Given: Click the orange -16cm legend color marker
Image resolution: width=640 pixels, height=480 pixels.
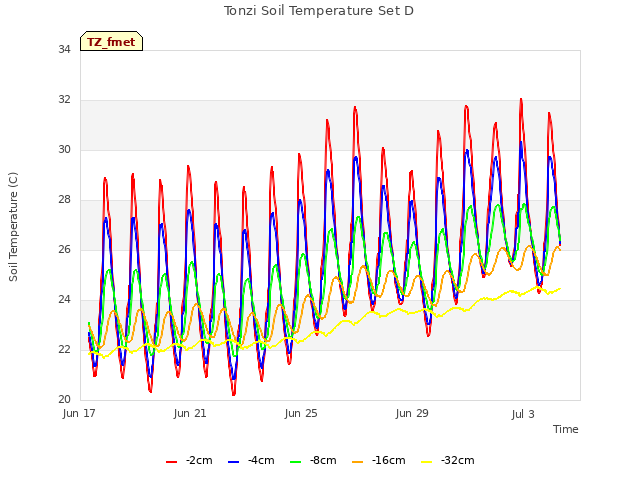Looking at the screenshot, I should pos(358,462).
